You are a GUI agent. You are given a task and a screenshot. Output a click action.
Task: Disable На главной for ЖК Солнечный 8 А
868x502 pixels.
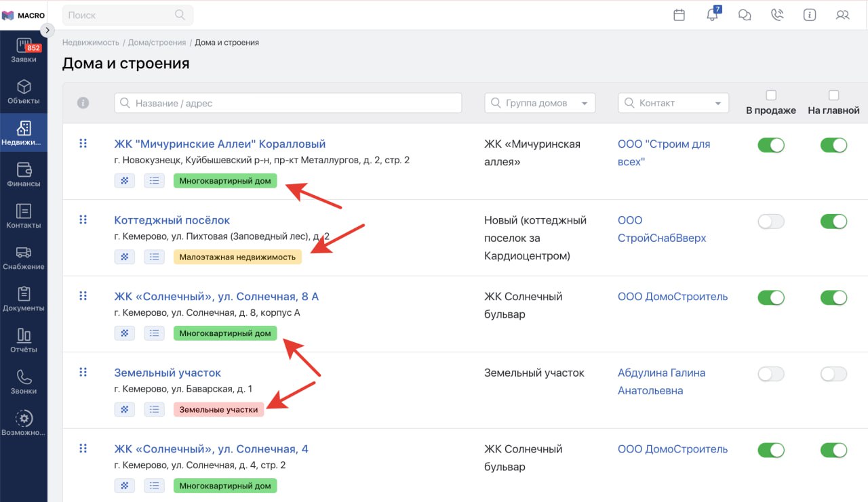click(833, 297)
